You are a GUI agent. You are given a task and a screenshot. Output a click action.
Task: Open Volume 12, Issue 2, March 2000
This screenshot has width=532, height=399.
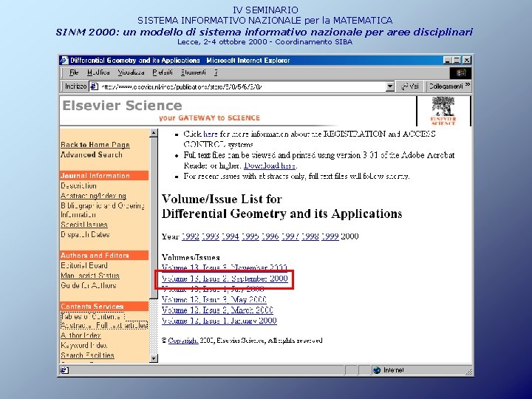[217, 310]
